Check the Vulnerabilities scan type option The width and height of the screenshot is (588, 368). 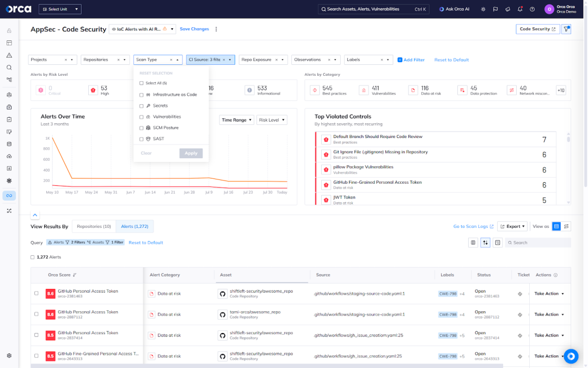tap(142, 117)
